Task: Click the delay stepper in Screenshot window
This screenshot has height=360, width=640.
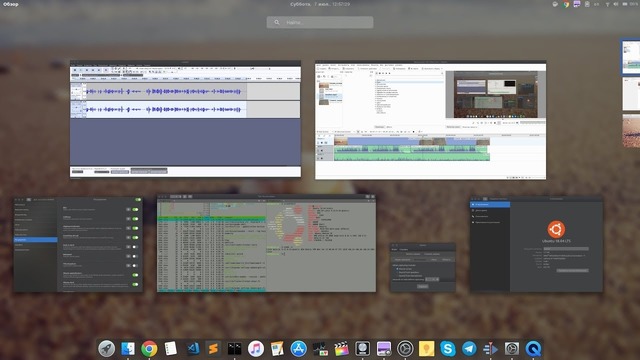Action: [x=432, y=279]
